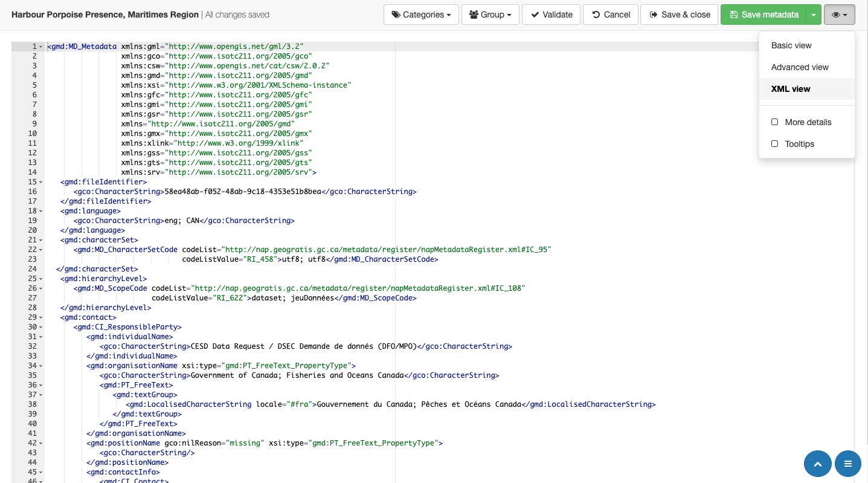The width and height of the screenshot is (868, 483).
Task: Open the Save metadata split arrow menu
Action: 814,15
